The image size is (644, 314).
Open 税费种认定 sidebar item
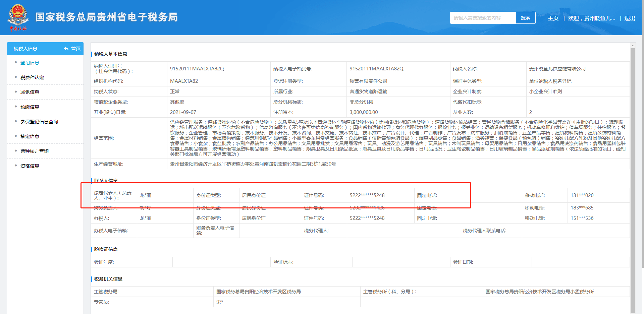click(32, 77)
